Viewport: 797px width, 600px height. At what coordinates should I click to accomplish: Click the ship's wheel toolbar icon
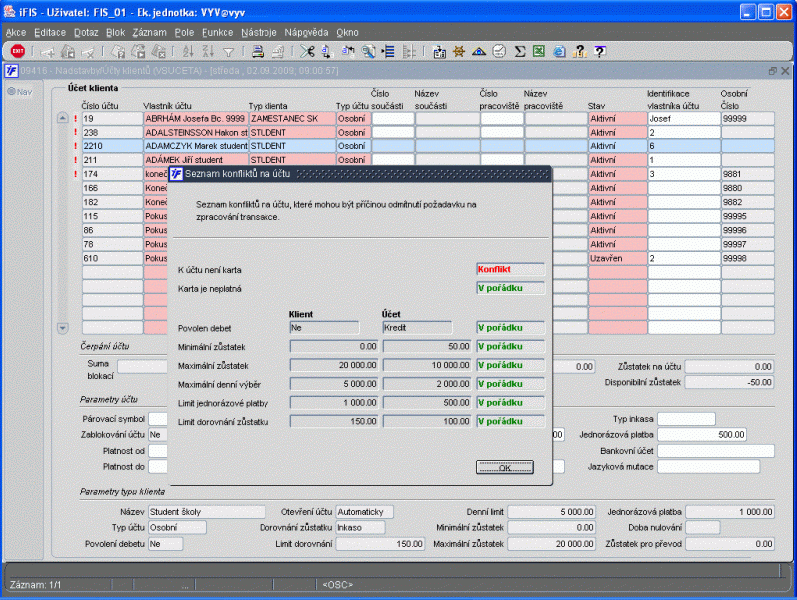459,51
